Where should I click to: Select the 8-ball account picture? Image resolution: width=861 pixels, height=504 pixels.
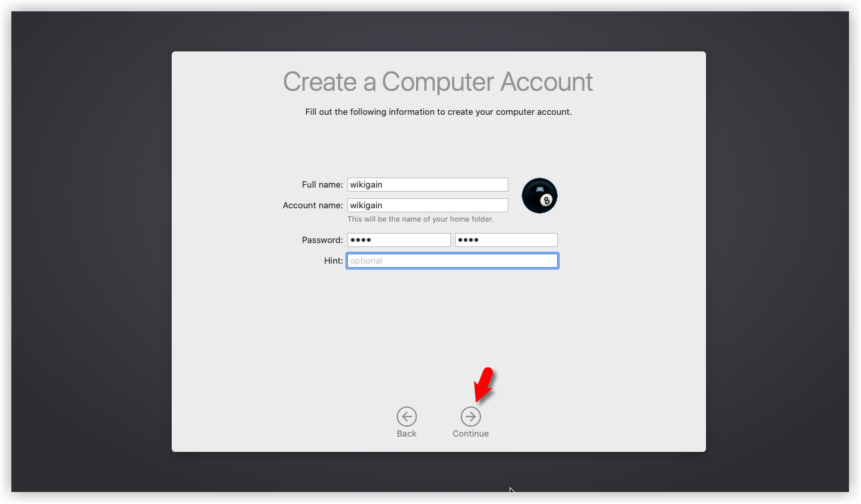pos(539,196)
